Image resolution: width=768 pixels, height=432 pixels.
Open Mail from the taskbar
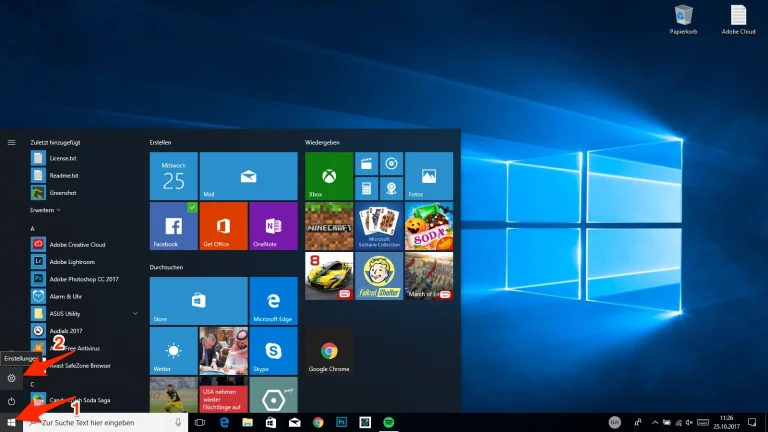(x=294, y=422)
